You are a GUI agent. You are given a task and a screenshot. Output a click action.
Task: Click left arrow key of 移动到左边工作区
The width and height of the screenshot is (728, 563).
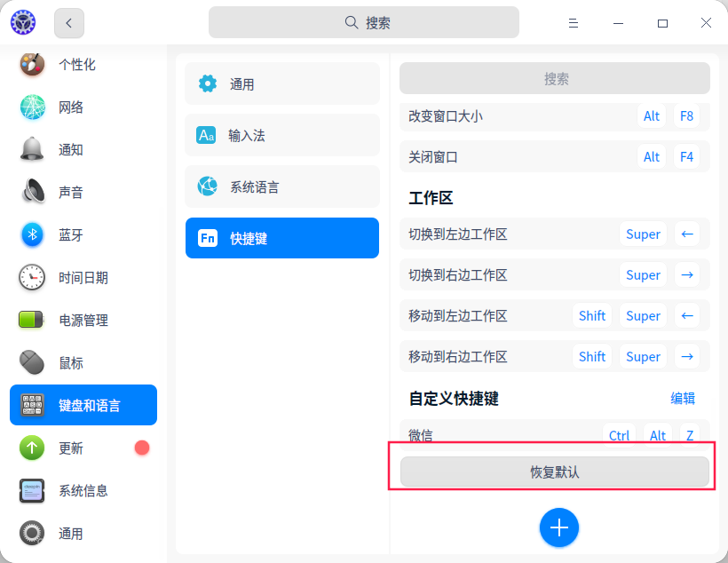pyautogui.click(x=687, y=316)
